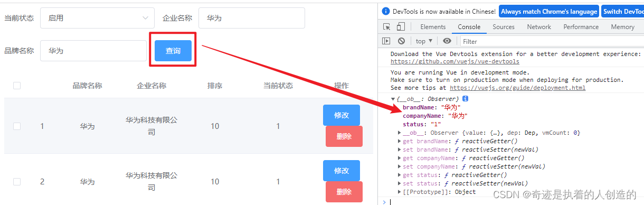The width and height of the screenshot is (644, 205).
Task: Expand get status reactiveGetter entry
Action: pos(400,175)
